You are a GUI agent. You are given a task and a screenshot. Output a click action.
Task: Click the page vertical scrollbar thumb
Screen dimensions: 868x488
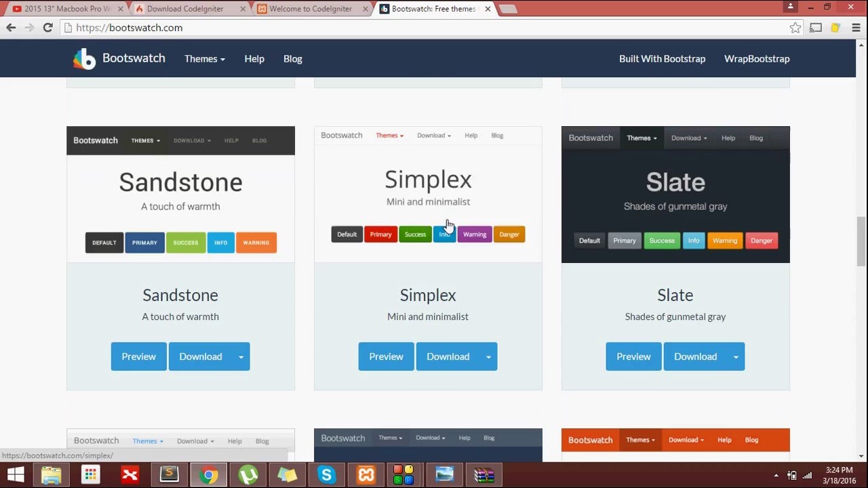point(861,241)
